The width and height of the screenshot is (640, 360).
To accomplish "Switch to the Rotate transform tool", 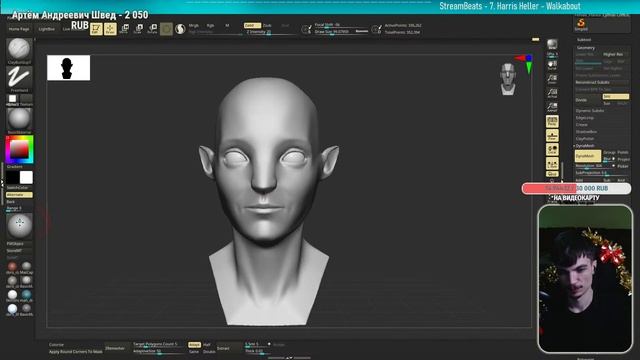I will [x=152, y=29].
